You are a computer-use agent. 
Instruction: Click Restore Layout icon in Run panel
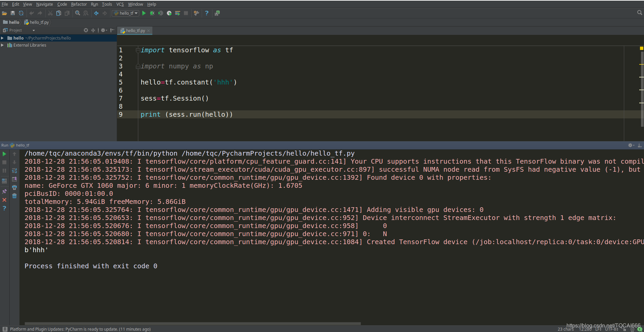(x=4, y=181)
